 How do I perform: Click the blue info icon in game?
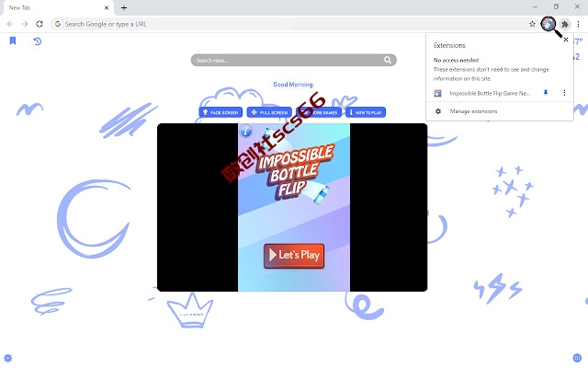click(x=245, y=132)
